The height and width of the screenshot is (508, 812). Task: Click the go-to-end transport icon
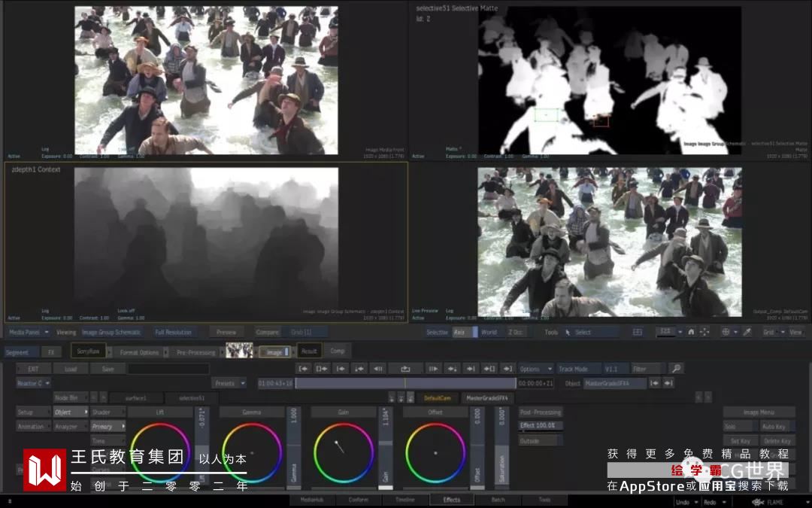click(x=507, y=369)
